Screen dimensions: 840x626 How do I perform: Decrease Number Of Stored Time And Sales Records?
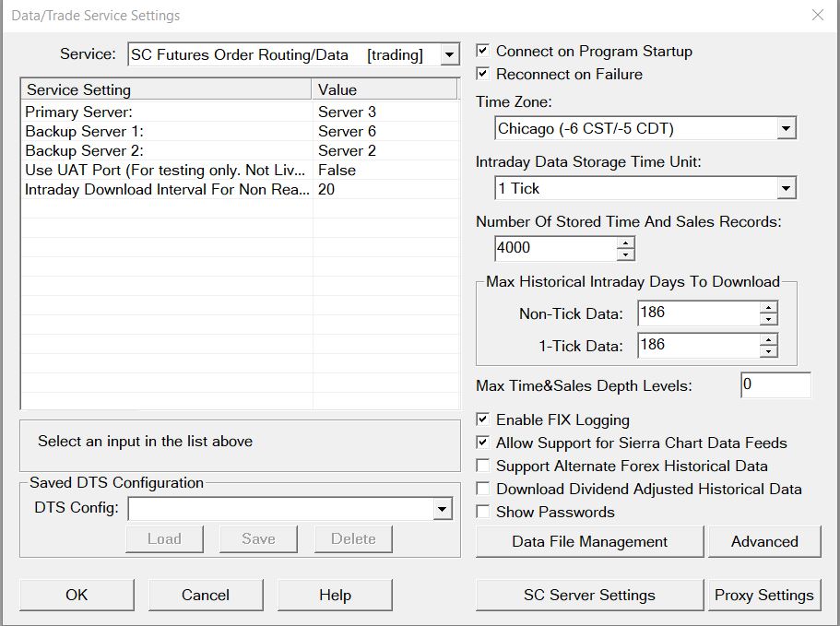625,254
